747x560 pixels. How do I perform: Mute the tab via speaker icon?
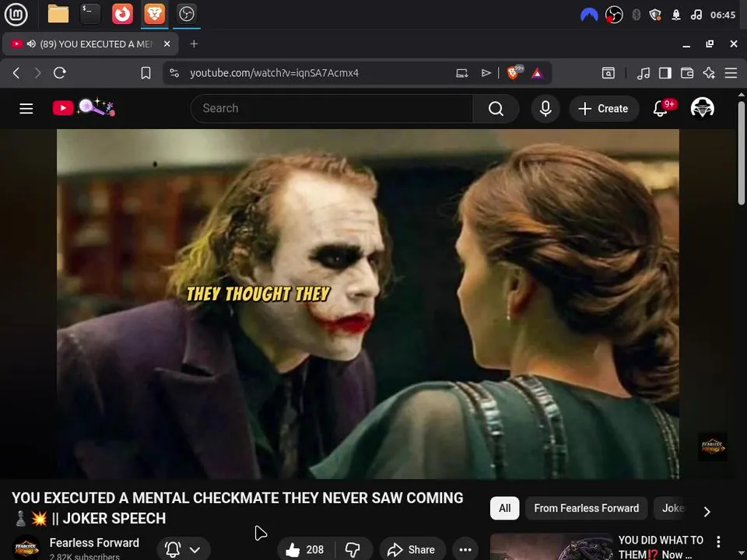tap(31, 44)
